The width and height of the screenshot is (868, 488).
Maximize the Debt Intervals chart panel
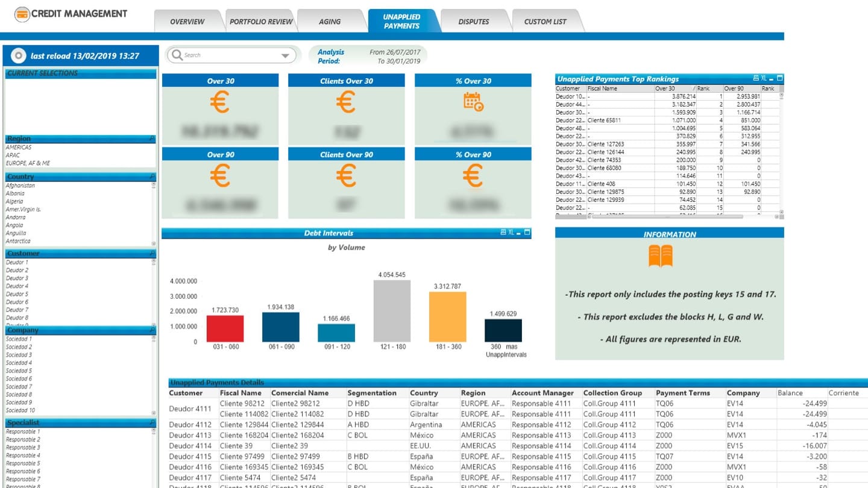coord(527,233)
